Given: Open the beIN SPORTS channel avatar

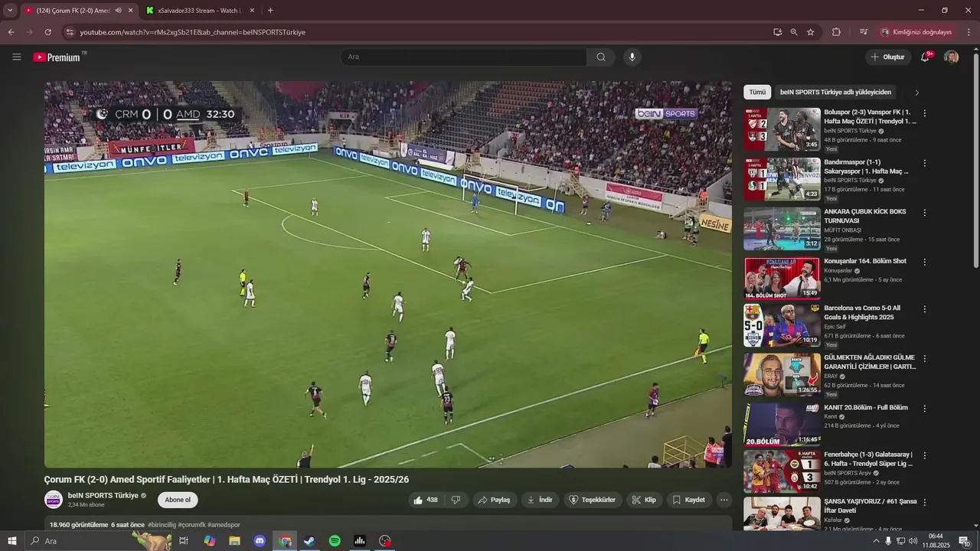Looking at the screenshot, I should click(54, 500).
